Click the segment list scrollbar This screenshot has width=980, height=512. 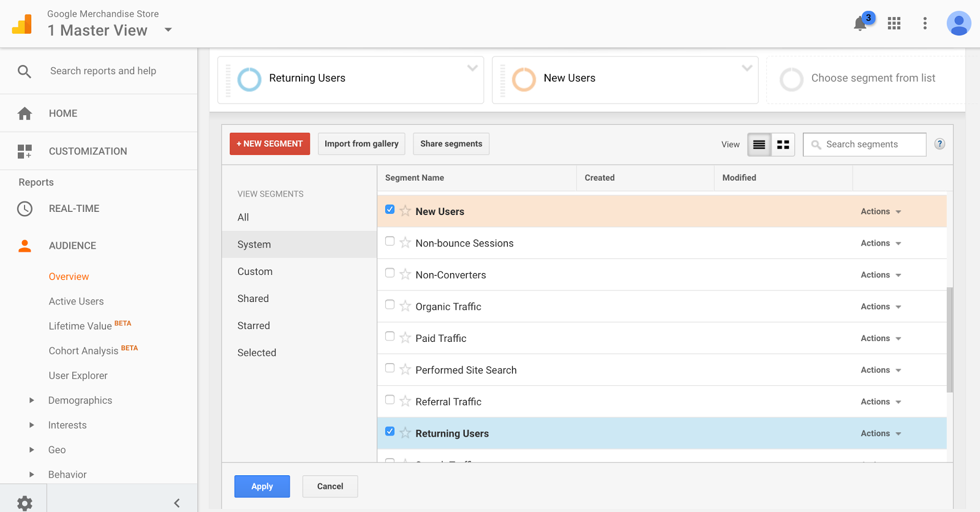point(950,340)
